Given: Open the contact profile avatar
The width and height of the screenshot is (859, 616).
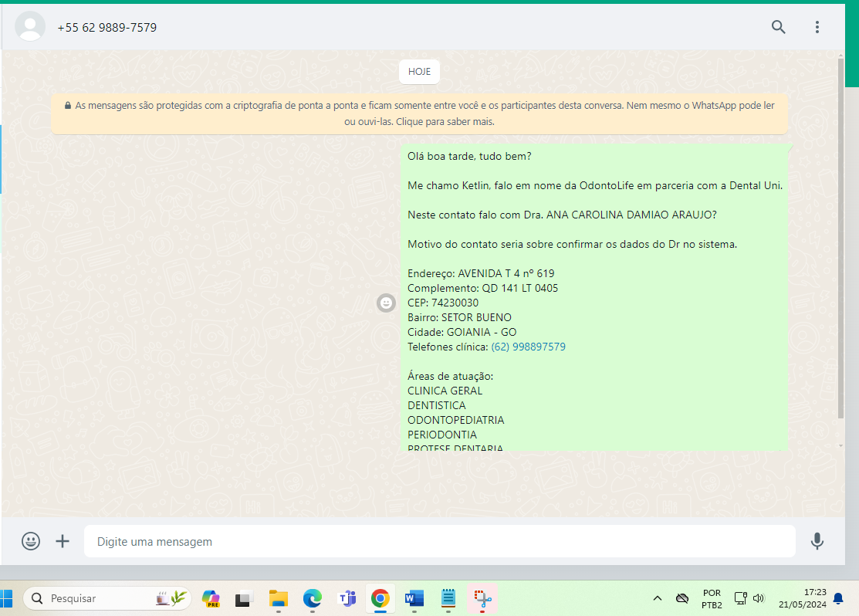Looking at the screenshot, I should tap(29, 26).
